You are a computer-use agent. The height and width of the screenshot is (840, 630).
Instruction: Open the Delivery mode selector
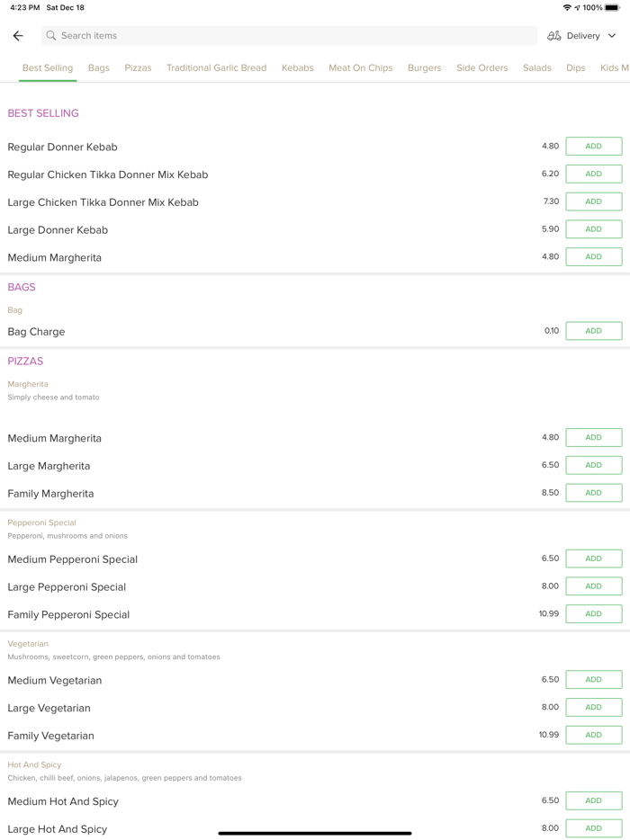583,36
